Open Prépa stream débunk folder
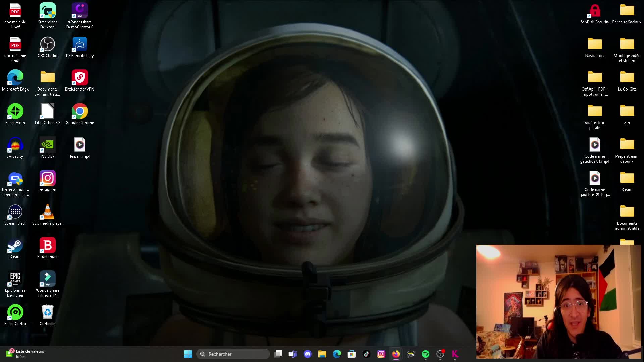The image size is (644, 362). click(x=627, y=150)
